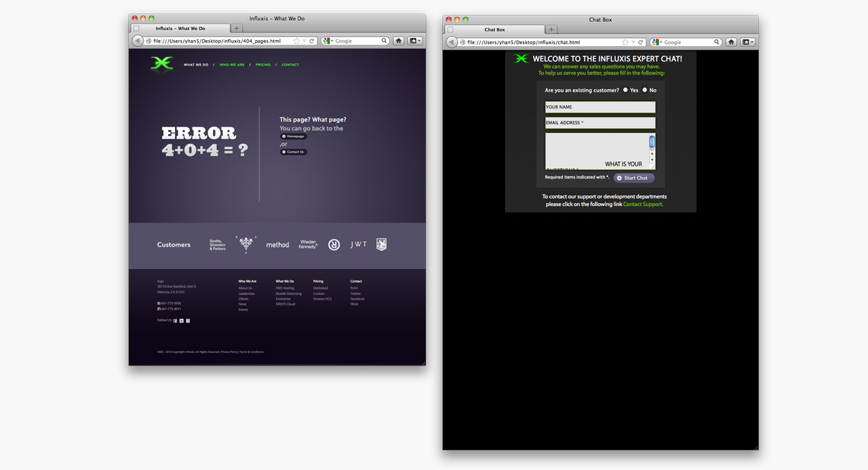Open search engine dropdown in Chat Box window
868x470 pixels.
tap(658, 42)
